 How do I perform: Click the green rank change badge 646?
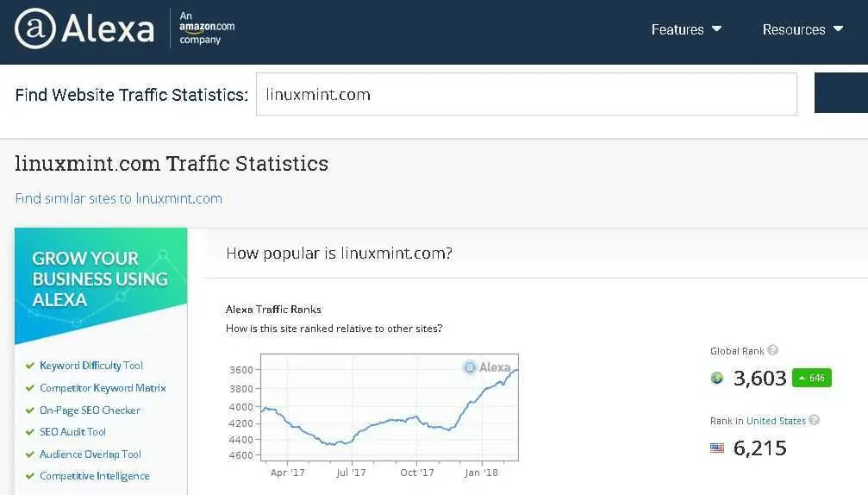click(x=811, y=378)
